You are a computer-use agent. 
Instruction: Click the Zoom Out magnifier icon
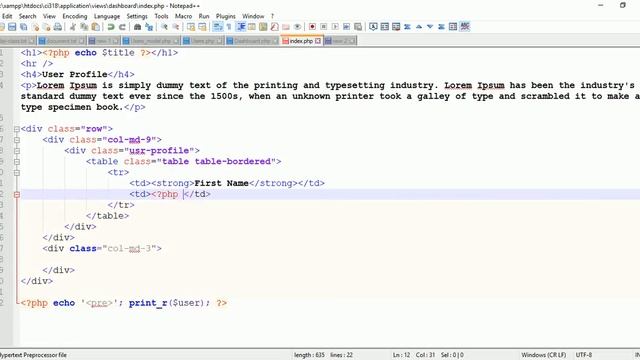coord(176,27)
